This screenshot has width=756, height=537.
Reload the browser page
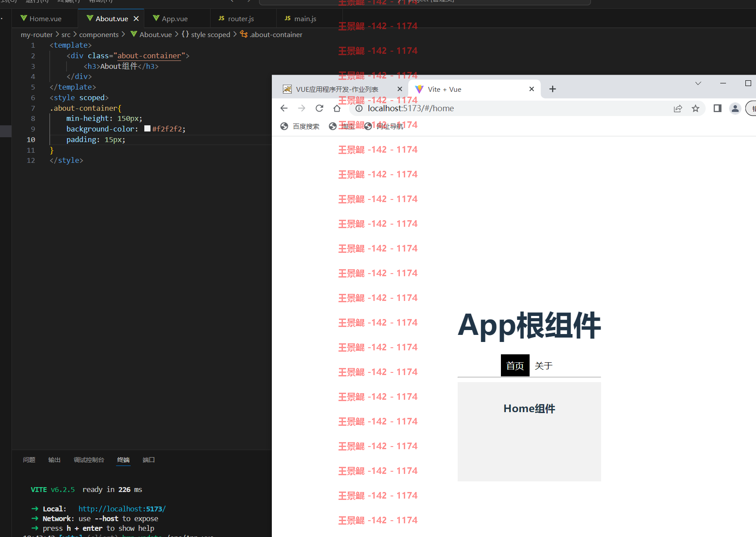tap(320, 108)
